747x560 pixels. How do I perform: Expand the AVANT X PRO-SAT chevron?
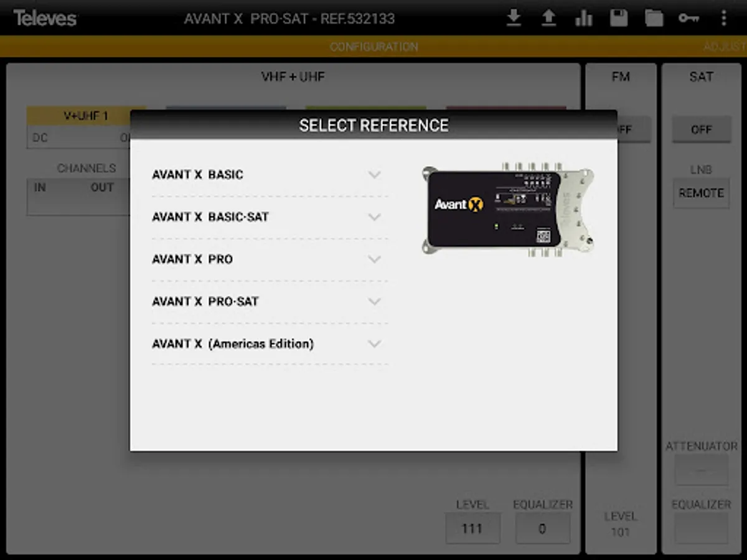pyautogui.click(x=374, y=301)
